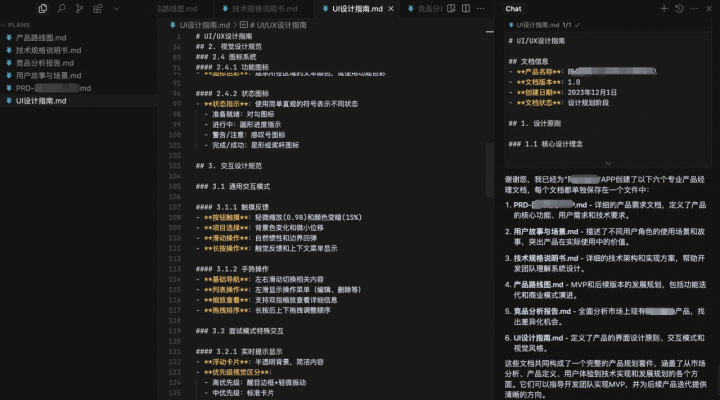The width and height of the screenshot is (720, 400).
Task: Close the Chat panel
Action: pyautogui.click(x=709, y=8)
